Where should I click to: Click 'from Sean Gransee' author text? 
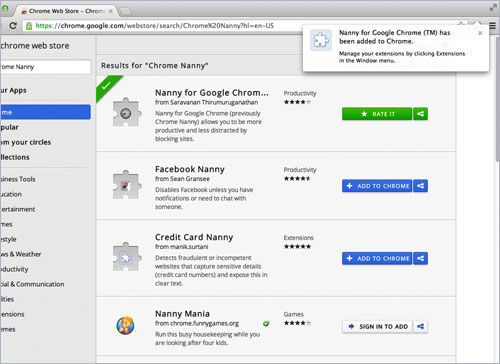tap(182, 179)
